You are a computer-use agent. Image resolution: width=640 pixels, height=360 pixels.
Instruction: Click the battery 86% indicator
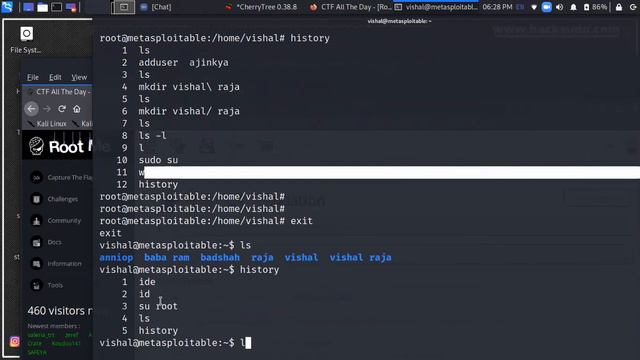(596, 7)
